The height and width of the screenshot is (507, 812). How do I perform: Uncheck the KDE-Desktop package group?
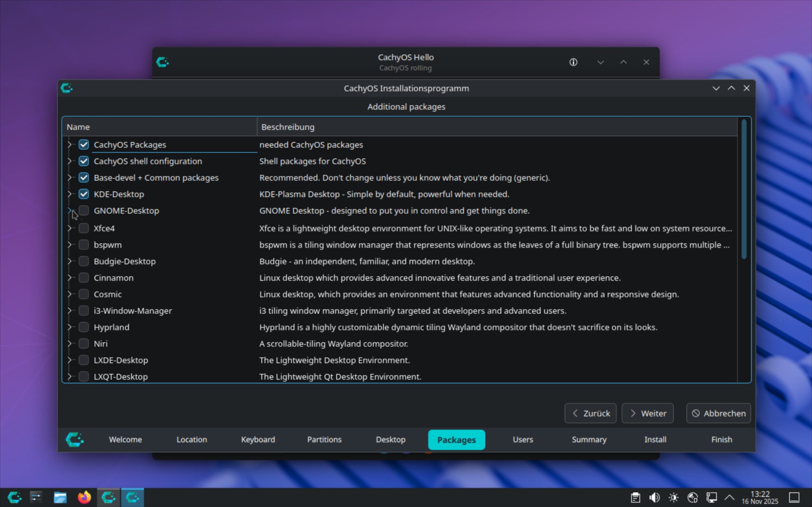pos(83,194)
